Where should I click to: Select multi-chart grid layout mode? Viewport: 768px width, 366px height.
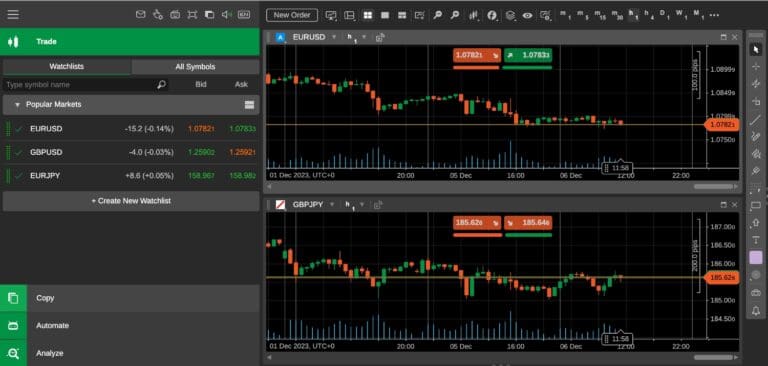pyautogui.click(x=367, y=15)
